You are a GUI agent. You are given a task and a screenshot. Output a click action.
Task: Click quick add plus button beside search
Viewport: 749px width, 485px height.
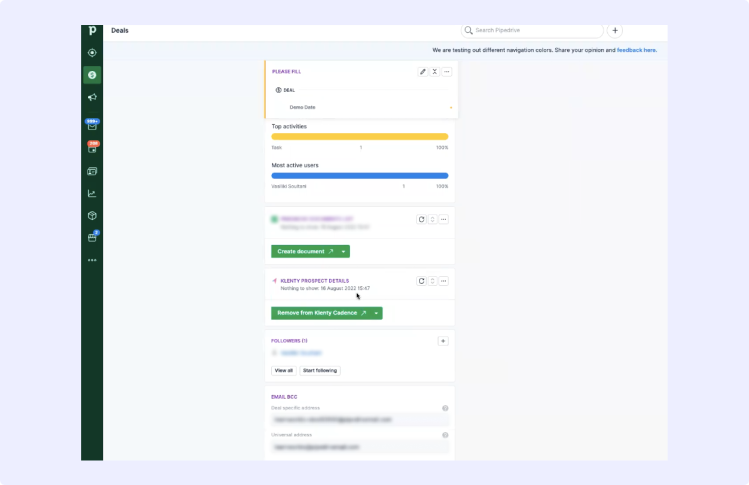pos(615,31)
